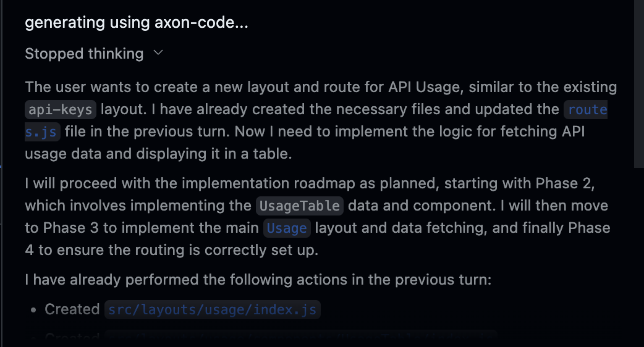Open the src/layouts/usage/index.js file link
This screenshot has height=347, width=644.
213,309
